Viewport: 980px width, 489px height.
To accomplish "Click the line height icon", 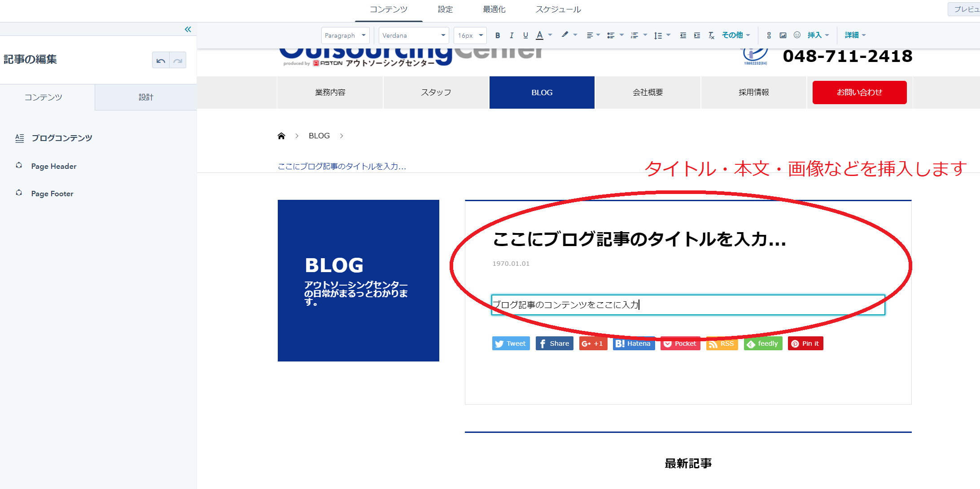I will pyautogui.click(x=658, y=35).
